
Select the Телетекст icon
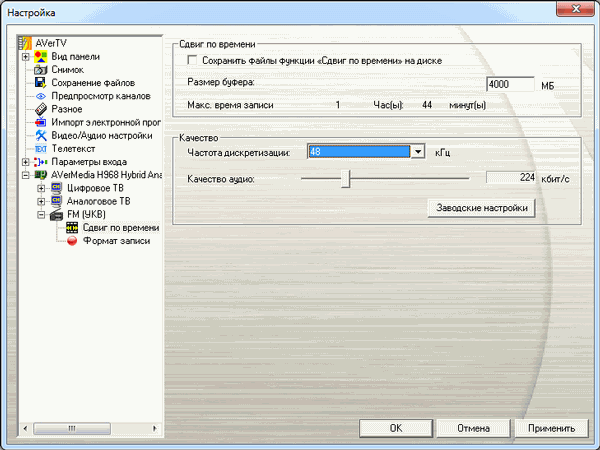[41, 148]
